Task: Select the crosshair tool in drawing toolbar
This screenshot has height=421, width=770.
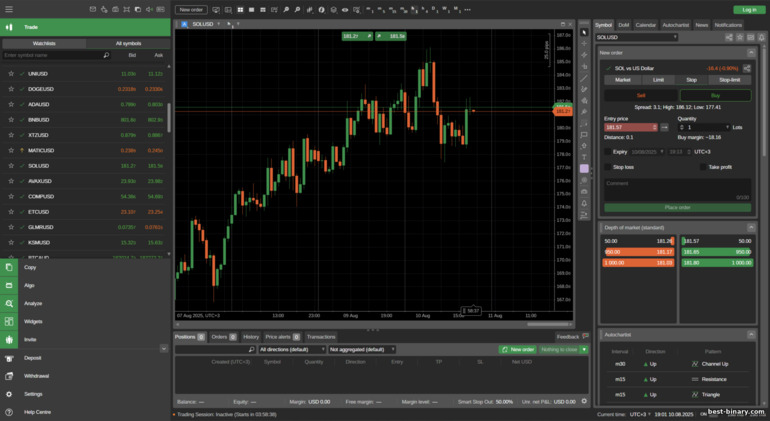Action: coord(584,44)
